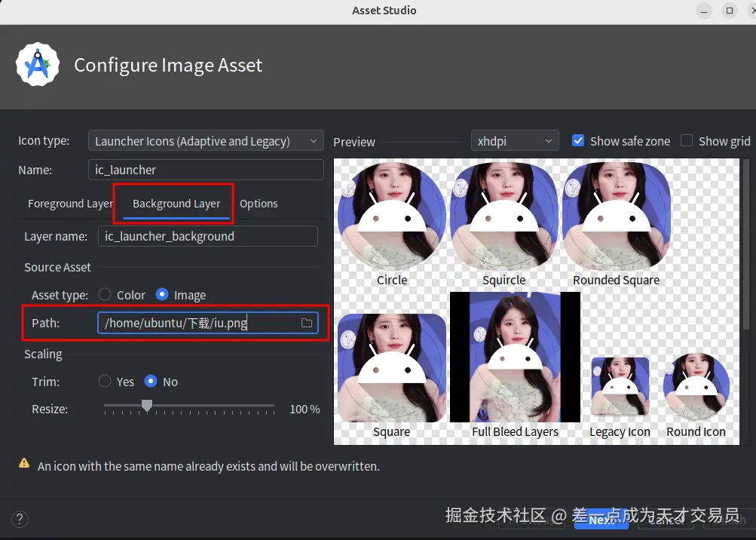The image size is (756, 540).
Task: Click the help question mark icon
Action: pyautogui.click(x=20, y=519)
